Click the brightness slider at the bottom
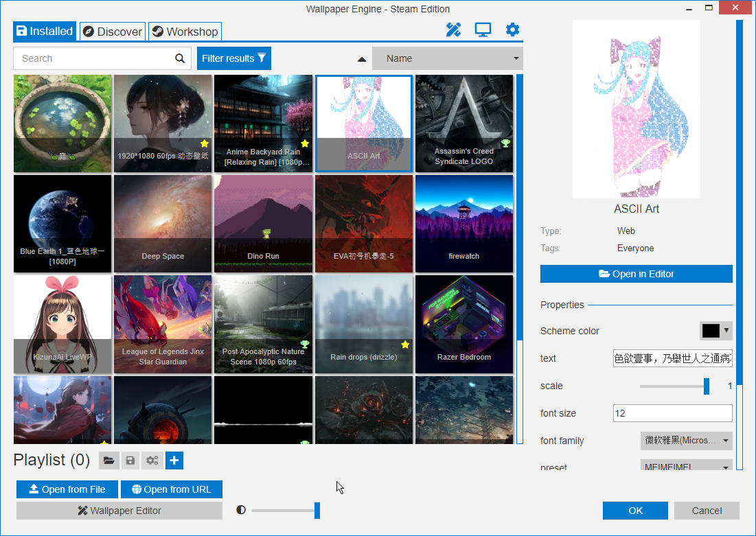Screen dimensions: 756x536 284,511
